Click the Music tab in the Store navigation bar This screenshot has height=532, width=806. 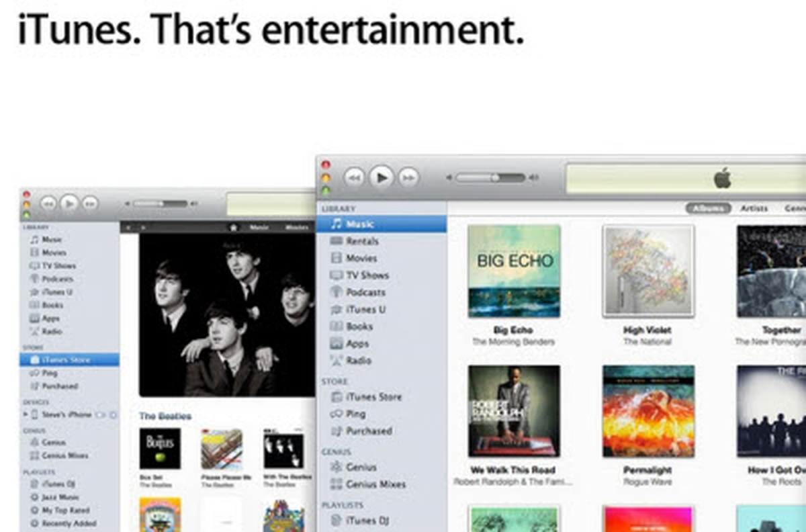point(259,228)
